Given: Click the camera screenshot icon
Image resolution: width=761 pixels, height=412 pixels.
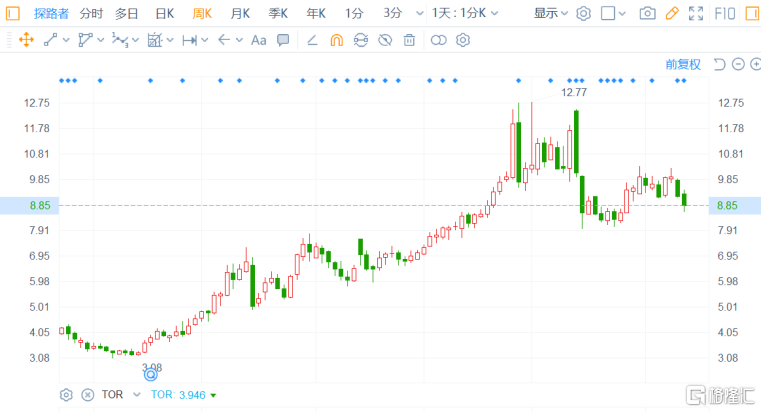Looking at the screenshot, I should (648, 14).
